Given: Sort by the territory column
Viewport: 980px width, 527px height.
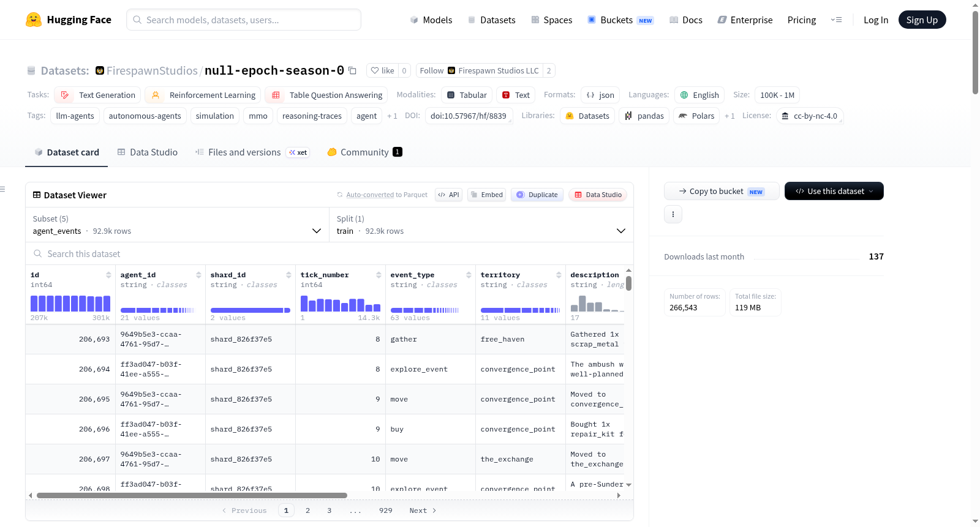Looking at the screenshot, I should 559,275.
